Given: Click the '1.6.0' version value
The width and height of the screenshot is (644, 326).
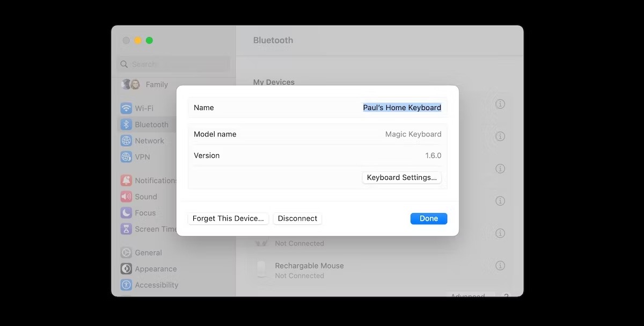Looking at the screenshot, I should (x=433, y=155).
